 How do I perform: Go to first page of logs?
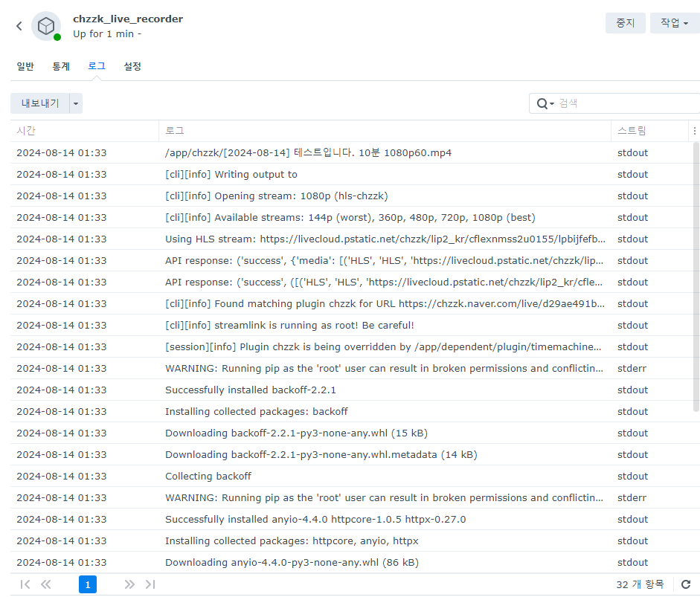(25, 585)
